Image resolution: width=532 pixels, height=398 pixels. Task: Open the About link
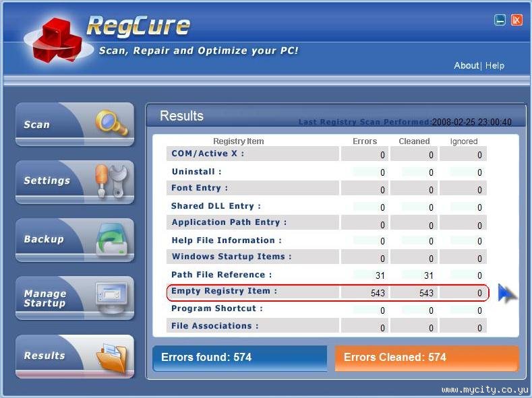click(466, 65)
